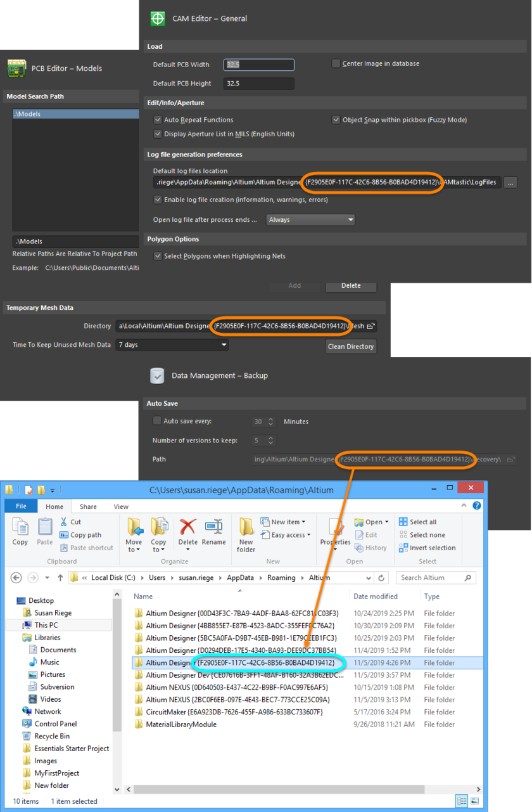This screenshot has height=812, width=532.
Task: Click the Data Management – Backup page icon
Action: [157, 376]
